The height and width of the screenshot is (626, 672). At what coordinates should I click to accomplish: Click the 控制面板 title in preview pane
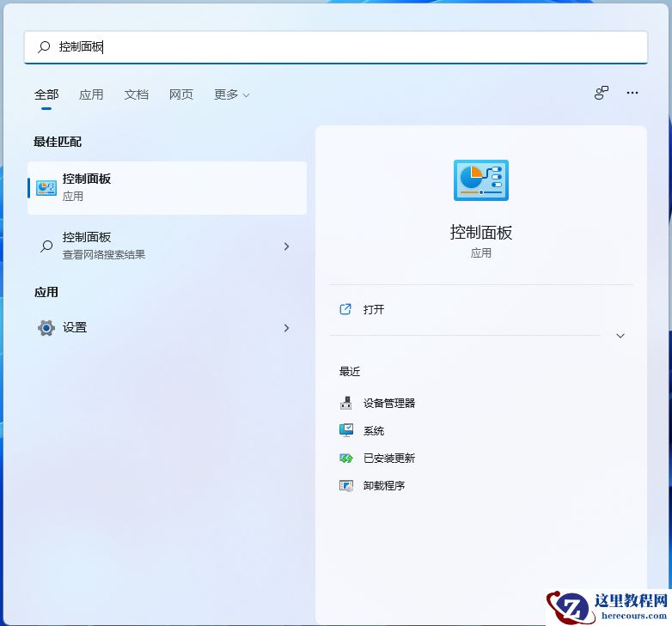click(481, 233)
